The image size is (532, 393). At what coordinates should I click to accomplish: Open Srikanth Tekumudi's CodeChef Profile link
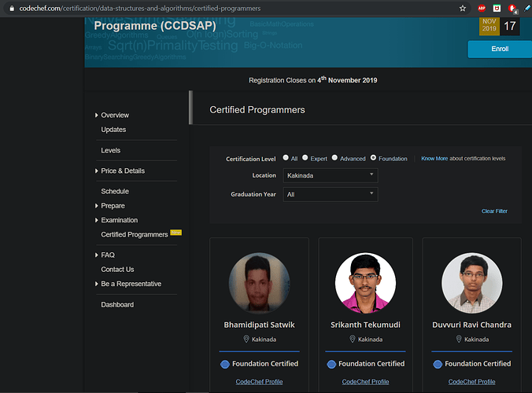tap(365, 382)
